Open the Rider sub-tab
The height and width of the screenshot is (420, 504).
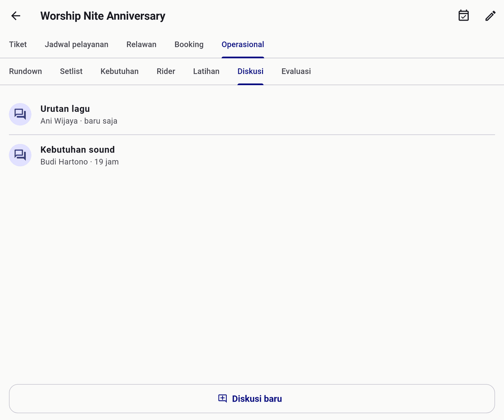tap(166, 71)
